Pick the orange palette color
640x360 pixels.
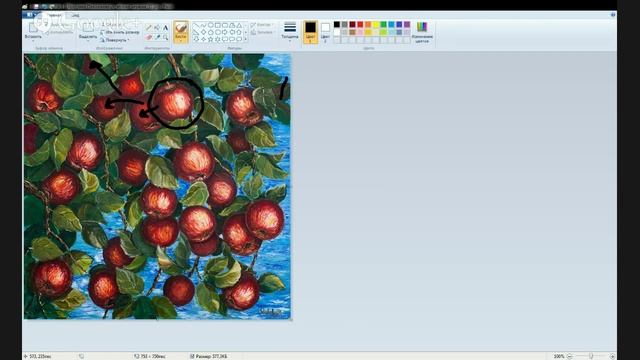pos(368,24)
